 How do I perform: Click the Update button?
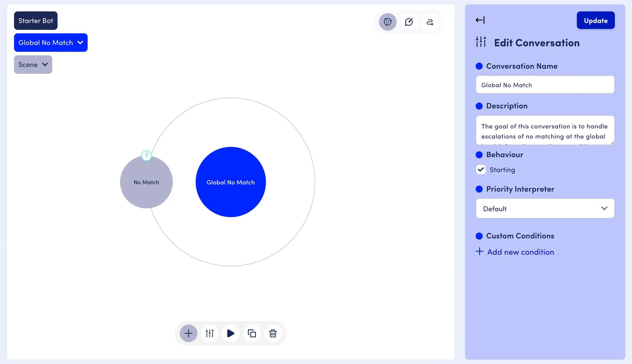tap(596, 20)
